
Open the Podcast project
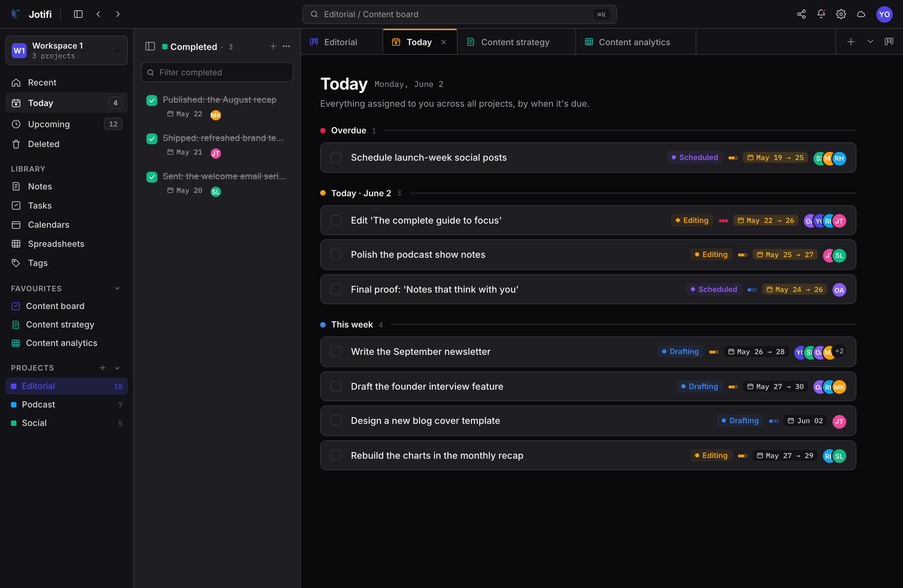pos(67,405)
